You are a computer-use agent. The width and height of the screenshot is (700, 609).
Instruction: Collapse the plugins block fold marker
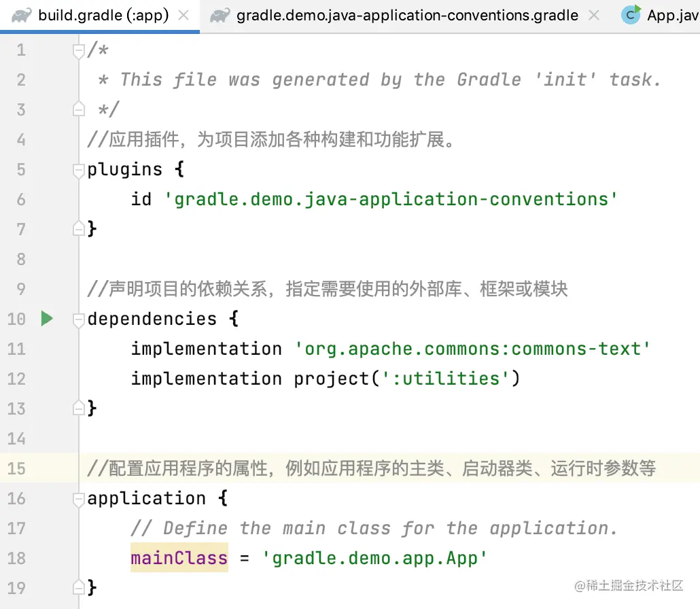79,170
